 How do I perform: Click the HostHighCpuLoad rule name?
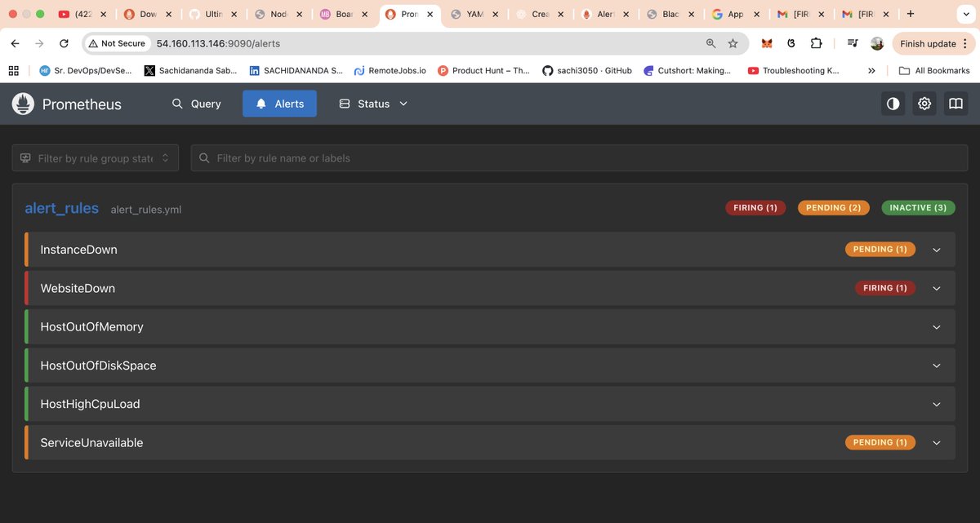pos(90,404)
